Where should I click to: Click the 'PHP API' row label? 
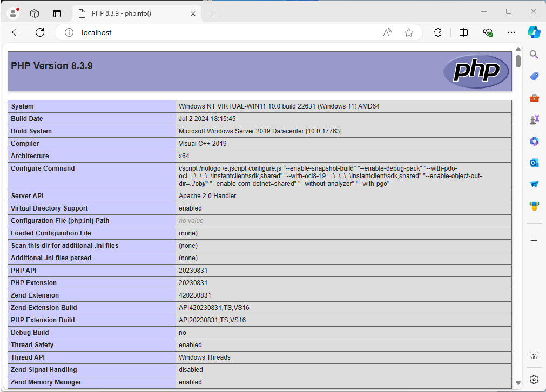[24, 271]
